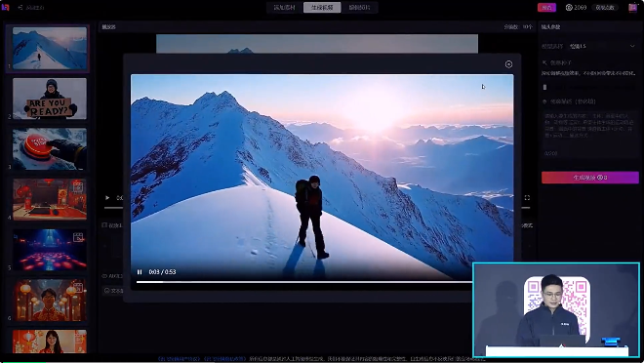Click the magic wand icon in right panel
The height and width of the screenshot is (363, 644).
point(544,62)
